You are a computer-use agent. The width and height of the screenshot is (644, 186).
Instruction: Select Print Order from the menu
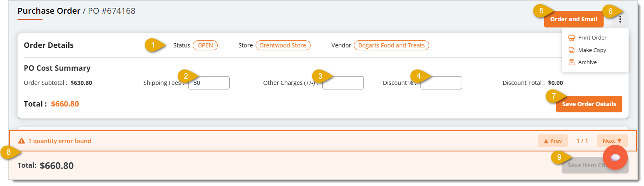click(592, 37)
